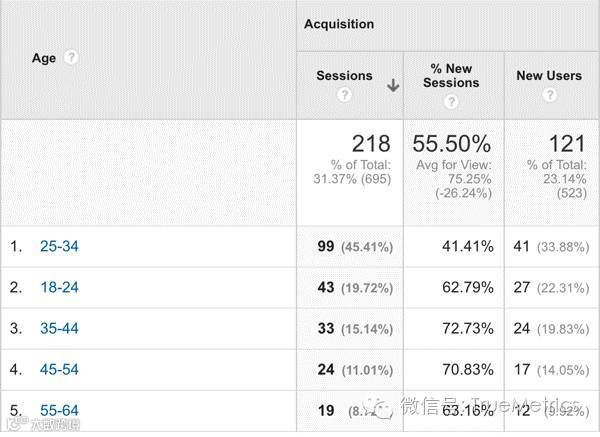Select the Acquisition group header
This screenshot has width=600, height=437.
[339, 24]
